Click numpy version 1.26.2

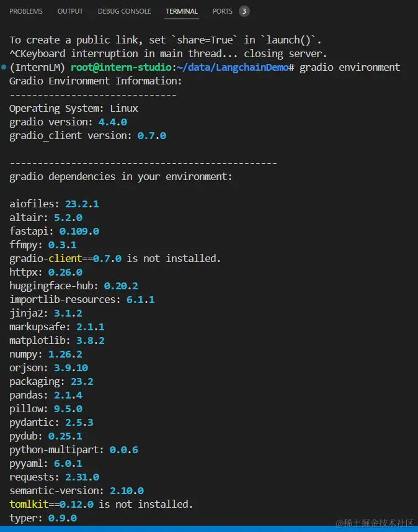point(65,354)
